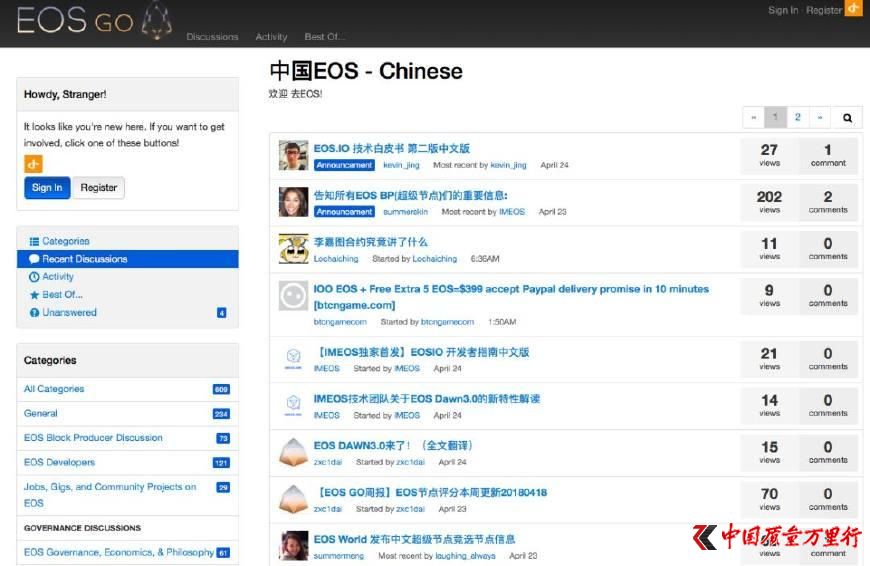This screenshot has height=566, width=870.
Task: Open btcngamecom's gray default avatar
Action: (294, 296)
